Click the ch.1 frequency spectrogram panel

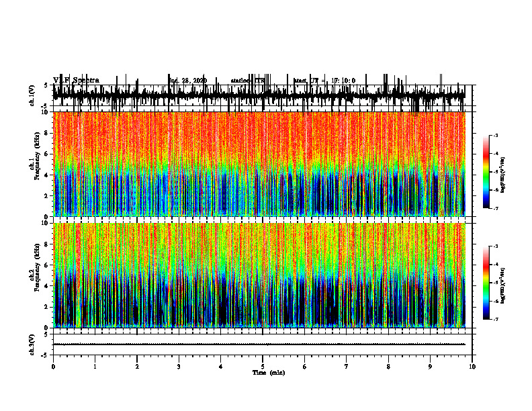[x=259, y=164]
